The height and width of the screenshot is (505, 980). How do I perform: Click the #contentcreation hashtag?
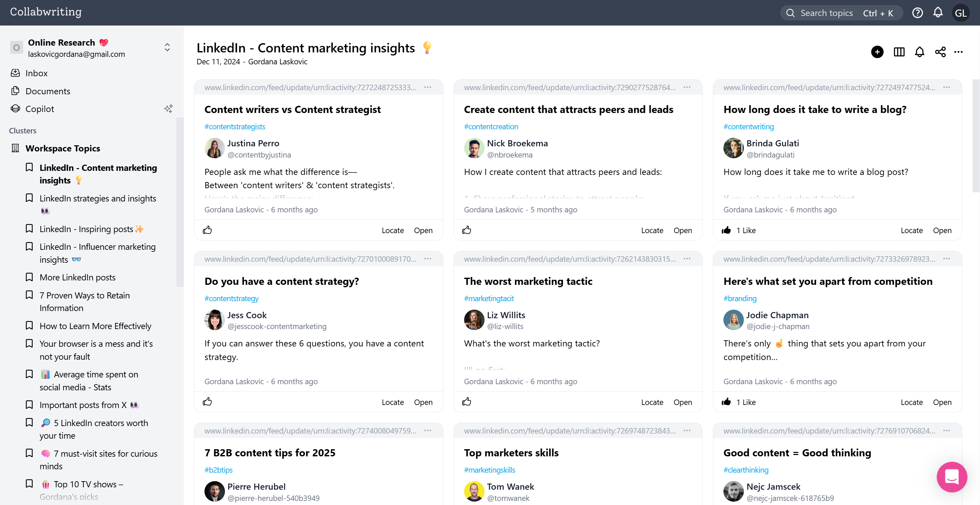[491, 127]
